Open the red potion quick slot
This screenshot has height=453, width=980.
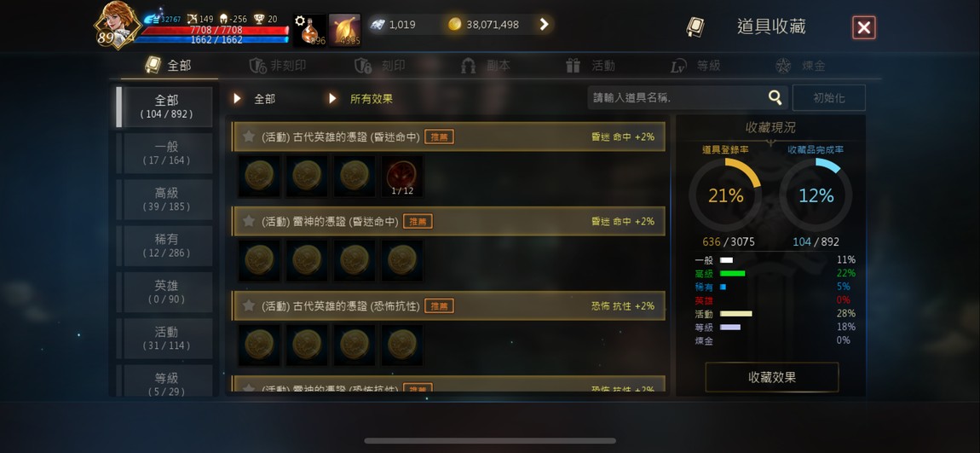tap(309, 30)
